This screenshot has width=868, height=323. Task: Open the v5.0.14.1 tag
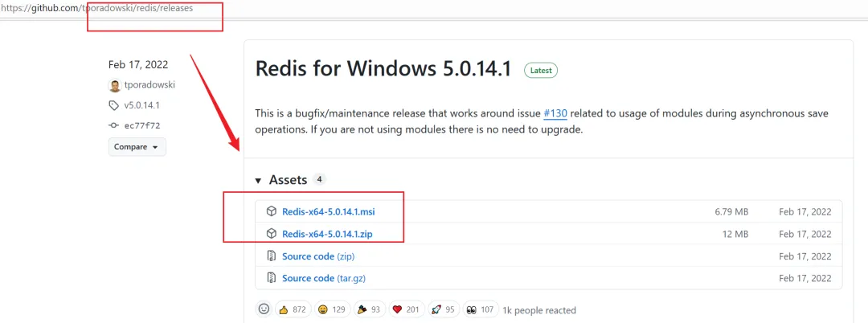pos(141,105)
